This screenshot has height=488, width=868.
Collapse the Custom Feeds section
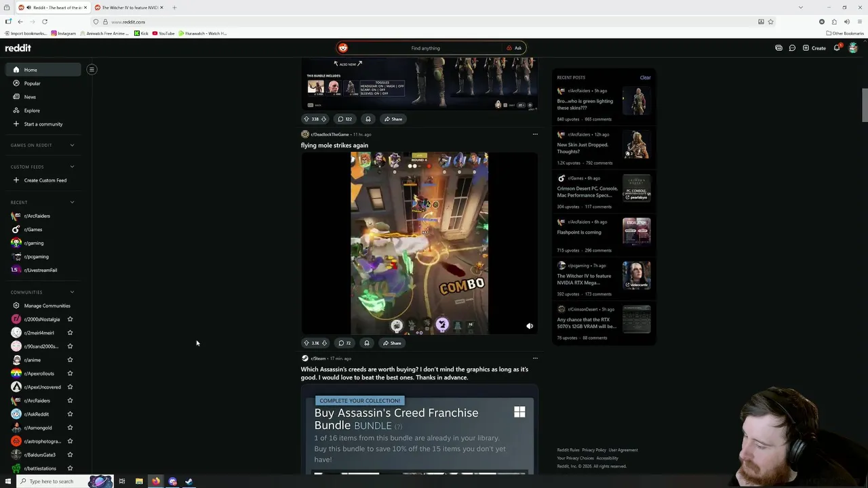tap(72, 167)
